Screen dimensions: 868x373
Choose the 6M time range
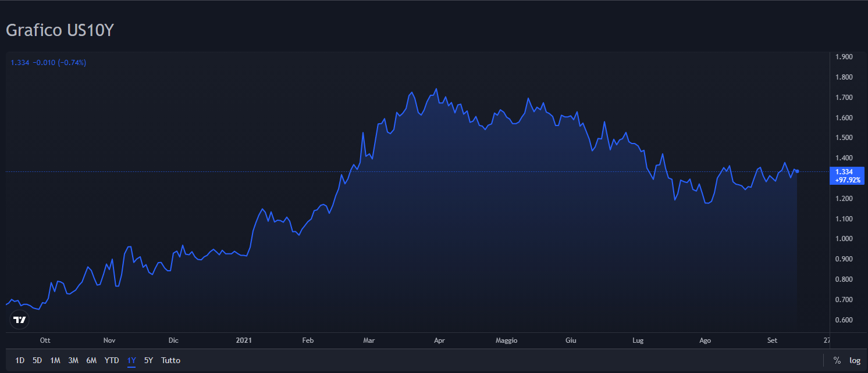click(x=91, y=360)
